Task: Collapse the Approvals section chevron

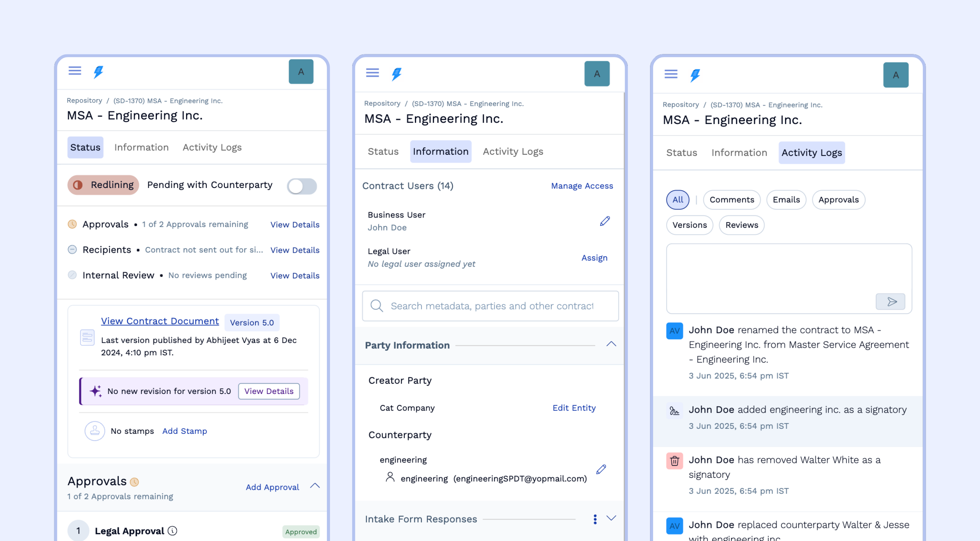Action: point(315,486)
